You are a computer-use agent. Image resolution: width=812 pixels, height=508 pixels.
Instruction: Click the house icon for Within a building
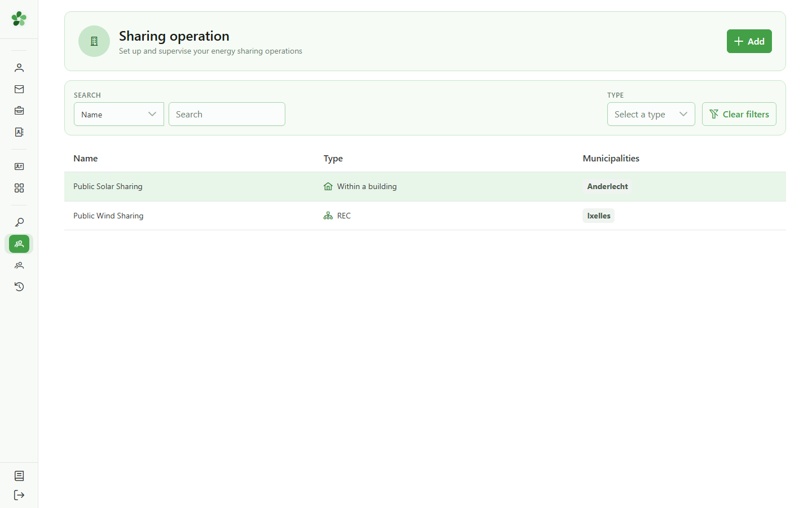(328, 186)
